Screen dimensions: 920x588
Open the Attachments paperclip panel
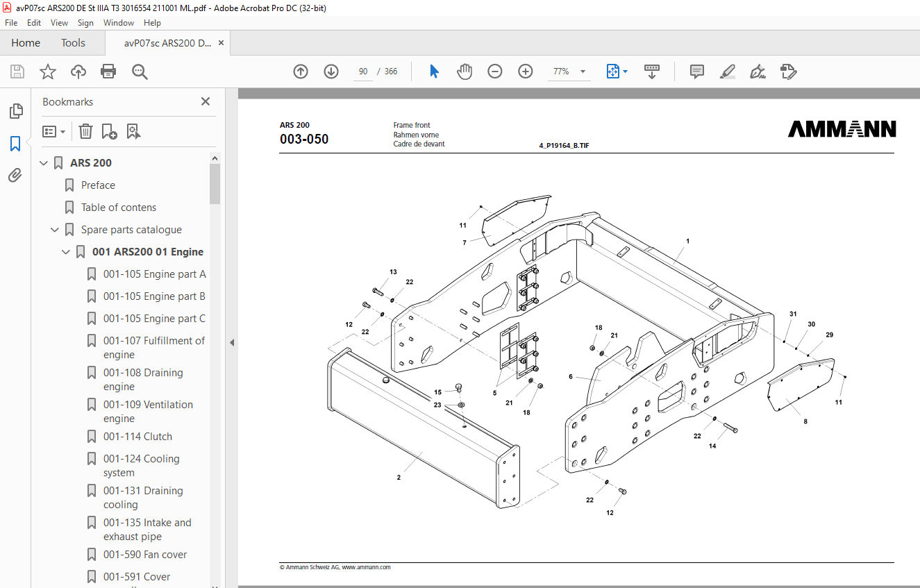15,176
